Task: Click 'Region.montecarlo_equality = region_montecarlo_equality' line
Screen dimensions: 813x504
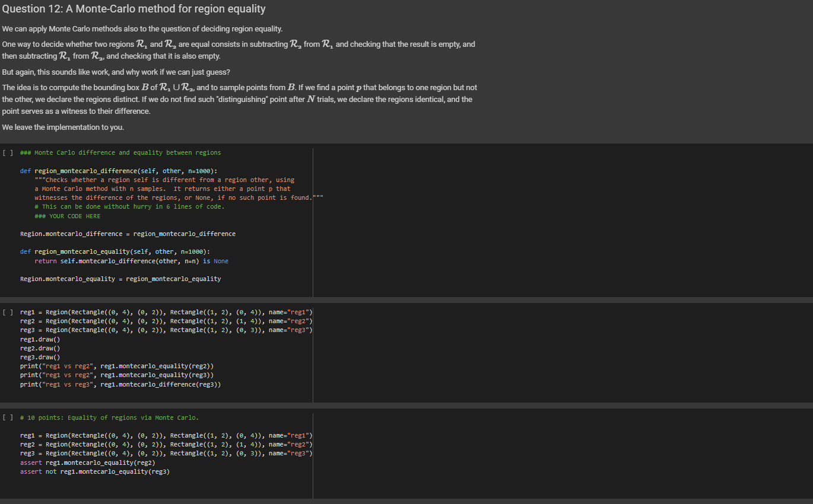Action: pos(120,279)
